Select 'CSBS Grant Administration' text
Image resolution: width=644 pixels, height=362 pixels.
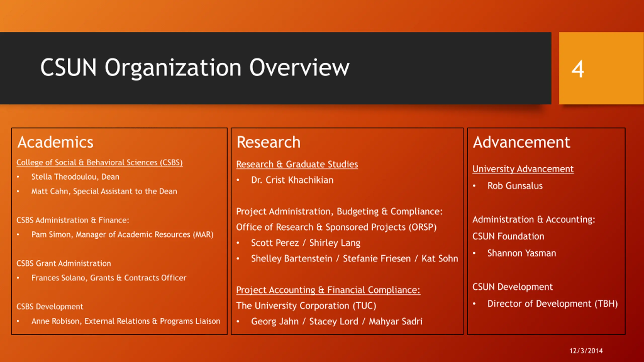64,263
